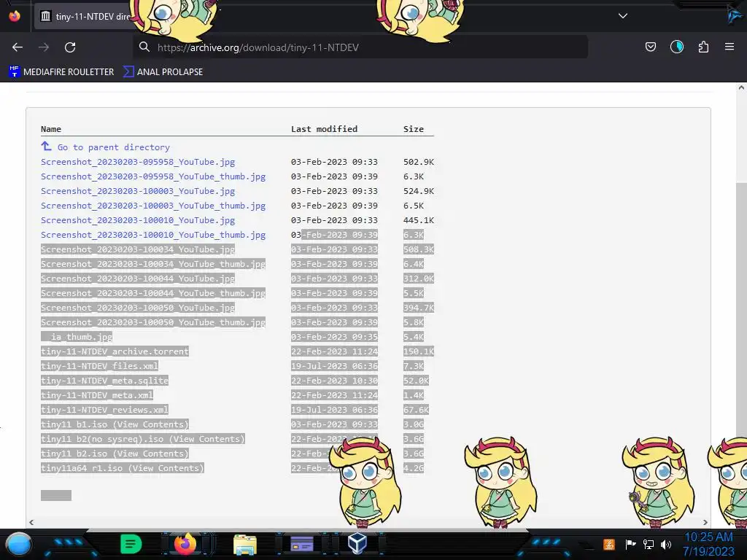Click the Name column header
The width and height of the screenshot is (747, 560).
coord(51,129)
